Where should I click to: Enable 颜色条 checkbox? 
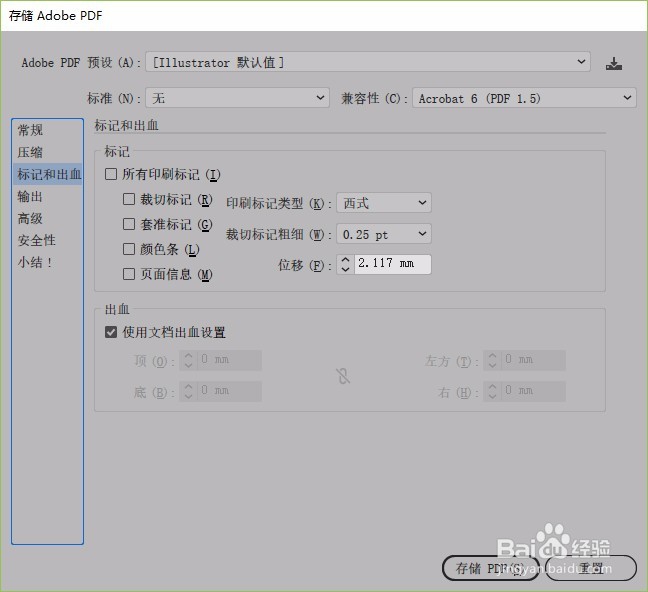click(x=129, y=249)
